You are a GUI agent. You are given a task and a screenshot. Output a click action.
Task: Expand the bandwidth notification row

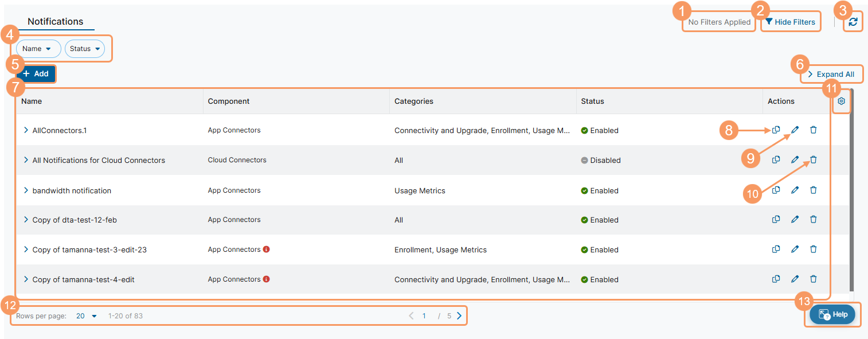tap(26, 190)
